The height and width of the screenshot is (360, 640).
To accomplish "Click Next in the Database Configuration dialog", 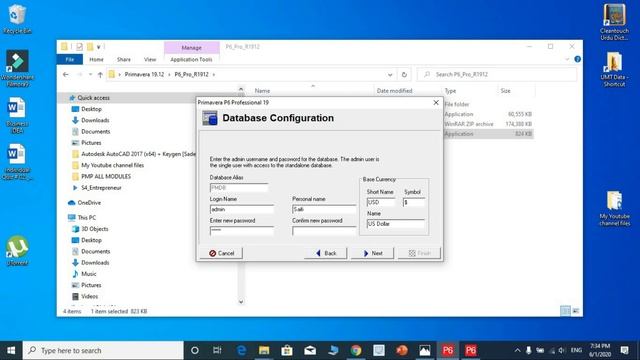I will click(373, 253).
